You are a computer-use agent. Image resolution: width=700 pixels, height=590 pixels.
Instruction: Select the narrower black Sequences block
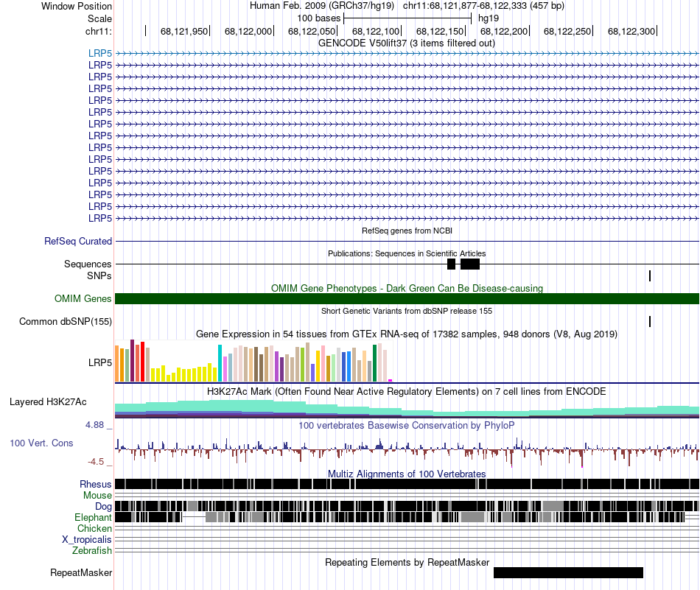click(452, 264)
